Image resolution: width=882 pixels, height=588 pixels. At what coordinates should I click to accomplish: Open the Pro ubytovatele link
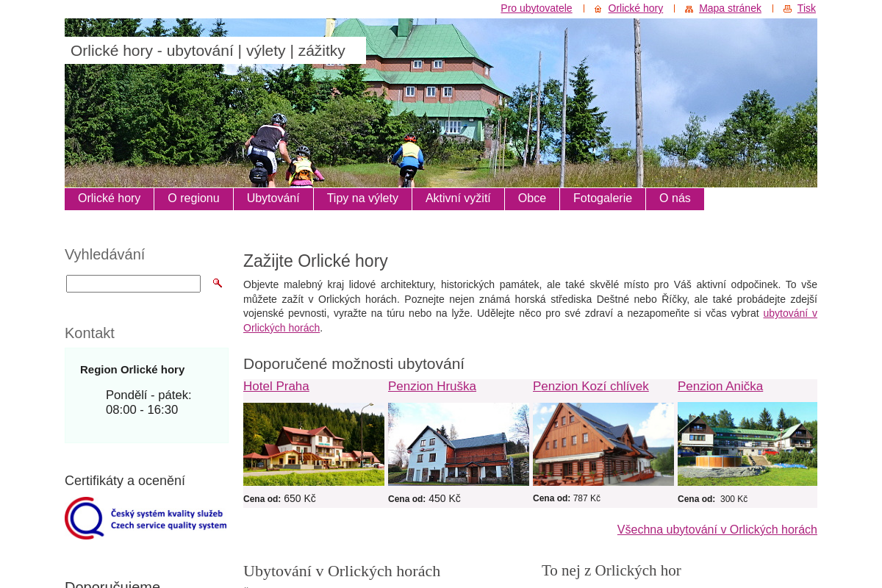[536, 8]
